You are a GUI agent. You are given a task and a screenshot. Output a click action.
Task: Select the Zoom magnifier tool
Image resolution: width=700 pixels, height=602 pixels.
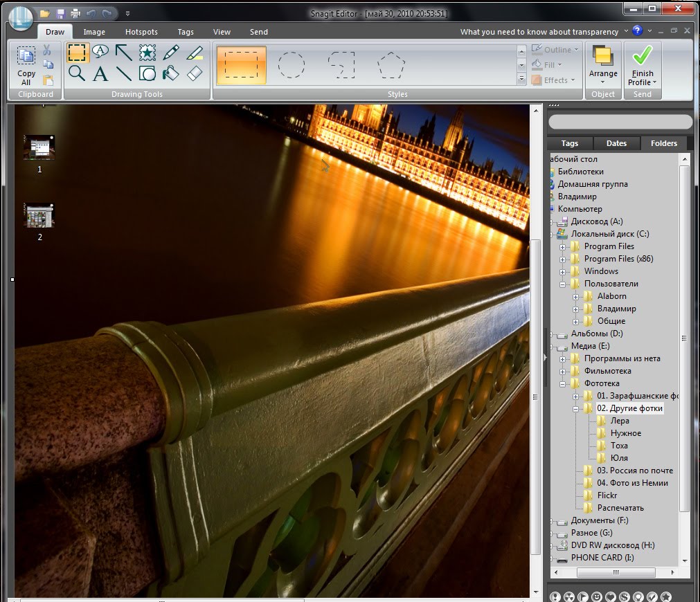pos(77,73)
